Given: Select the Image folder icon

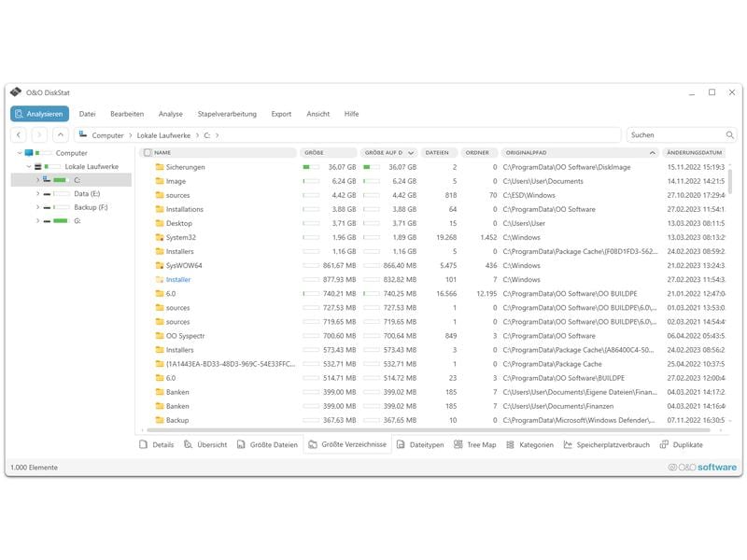Looking at the screenshot, I should pyautogui.click(x=160, y=181).
